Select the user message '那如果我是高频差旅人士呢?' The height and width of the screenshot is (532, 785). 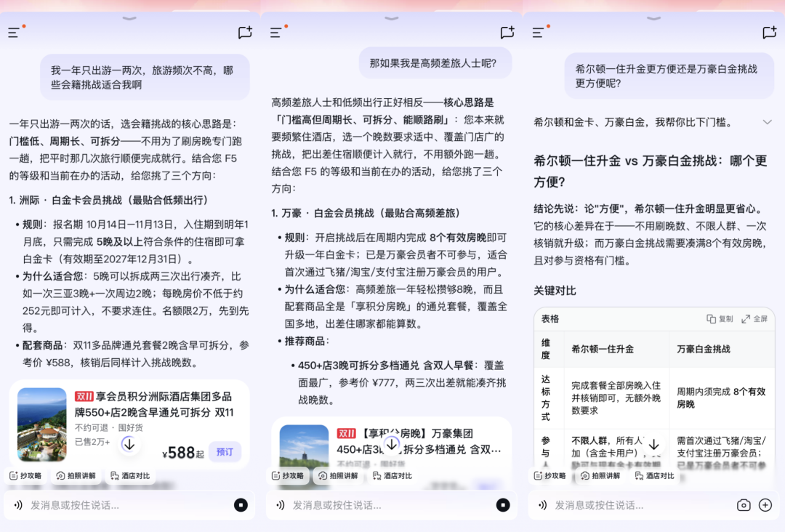[x=435, y=63]
